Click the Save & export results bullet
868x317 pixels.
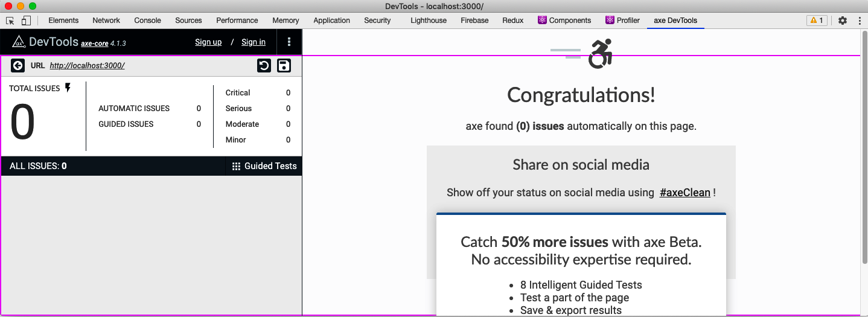point(570,310)
